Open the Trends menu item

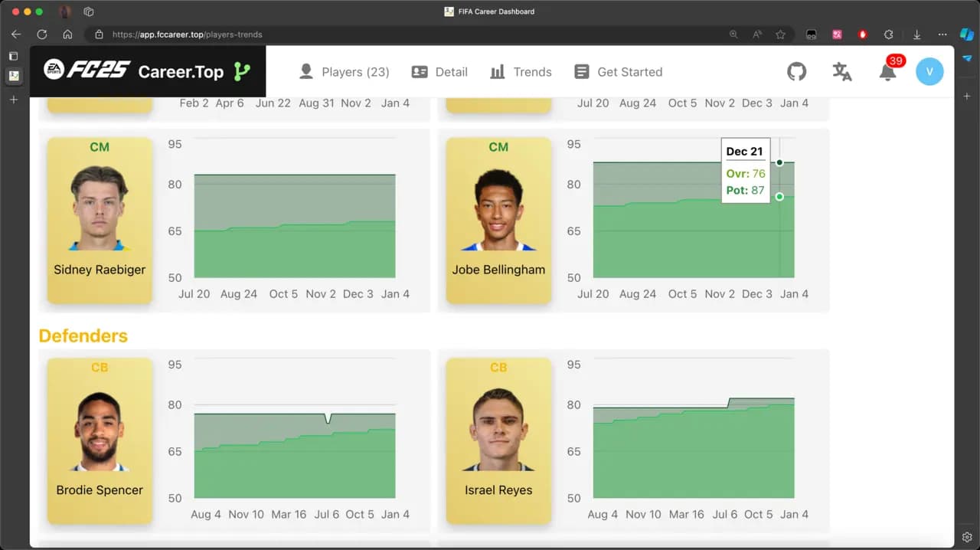521,71
